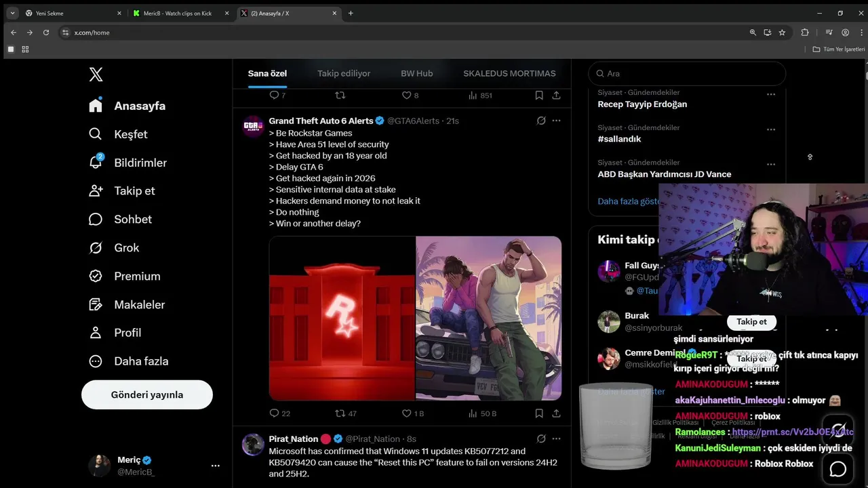The image size is (868, 488).
Task: Click the Premium verified badge icon
Action: click(96, 276)
